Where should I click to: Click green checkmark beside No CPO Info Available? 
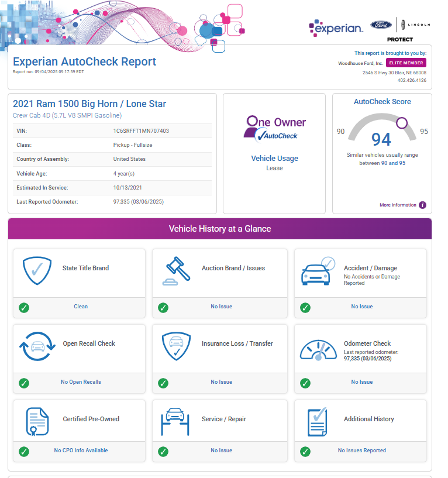[x=24, y=451]
